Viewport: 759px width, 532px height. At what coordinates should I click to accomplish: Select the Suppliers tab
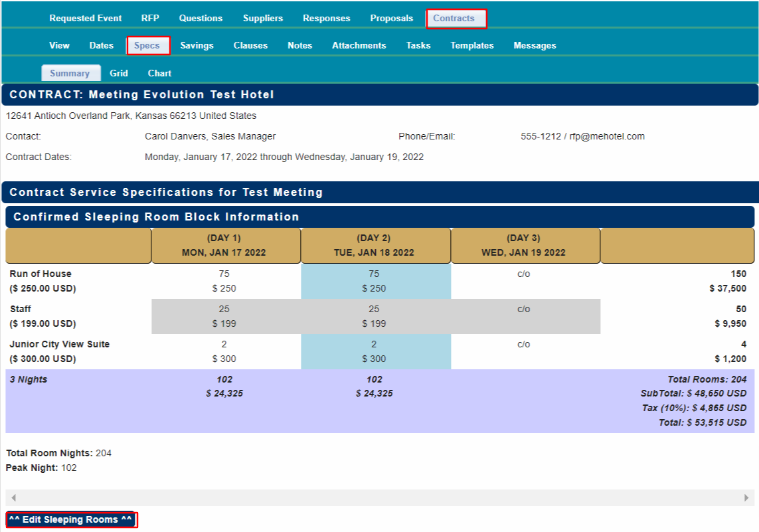(263, 19)
